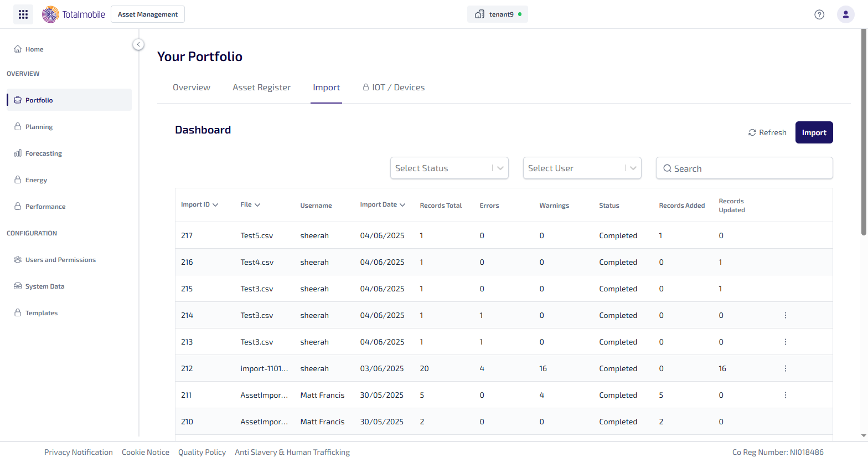868x462 pixels.
Task: Click the page vertical scrollbar
Action: [x=864, y=133]
